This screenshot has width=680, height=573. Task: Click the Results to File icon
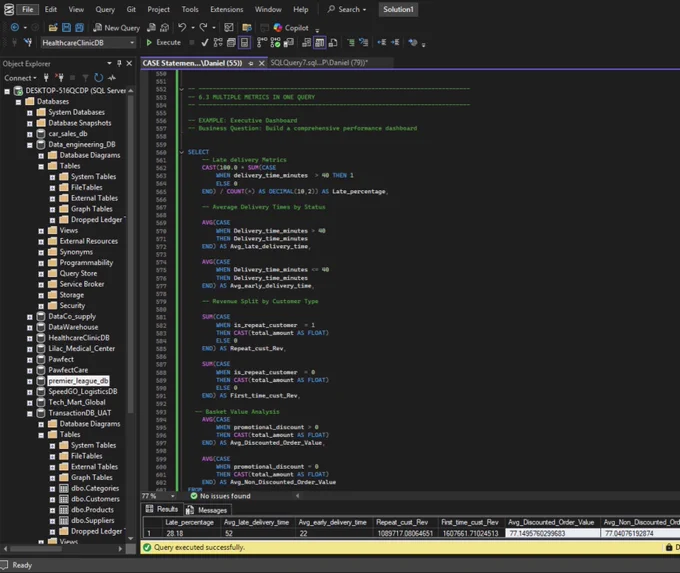click(x=333, y=43)
